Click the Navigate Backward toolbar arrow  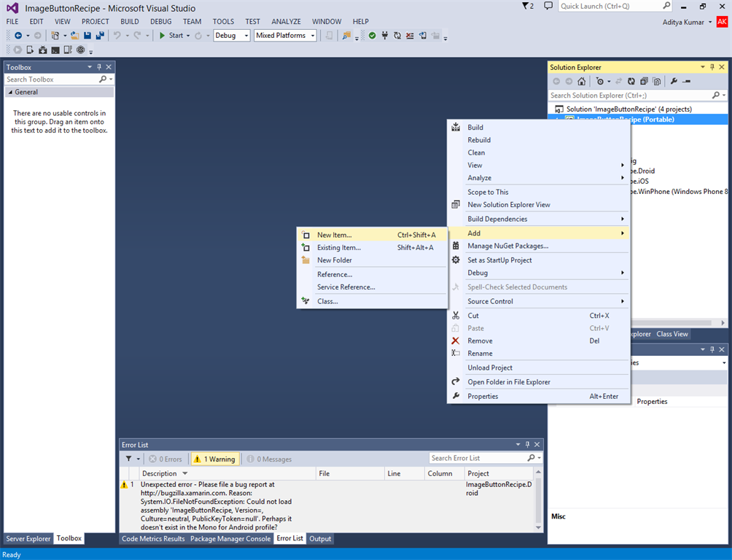tap(18, 36)
